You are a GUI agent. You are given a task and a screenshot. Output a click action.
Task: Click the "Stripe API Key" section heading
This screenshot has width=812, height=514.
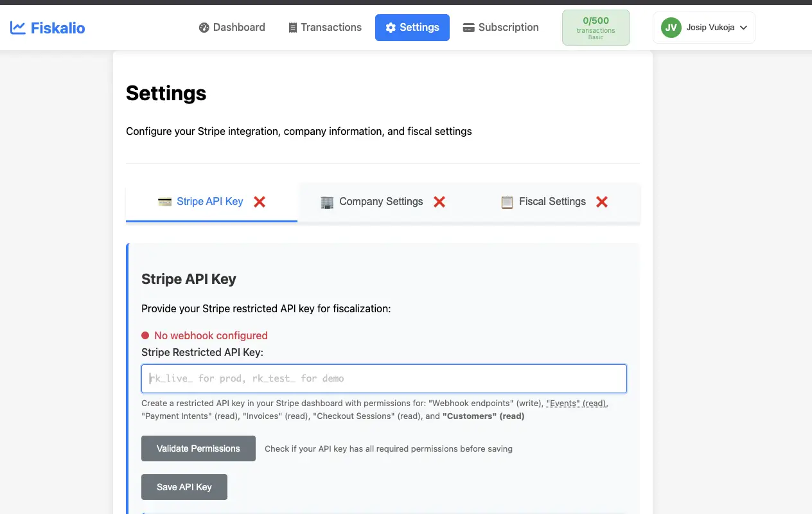click(189, 279)
